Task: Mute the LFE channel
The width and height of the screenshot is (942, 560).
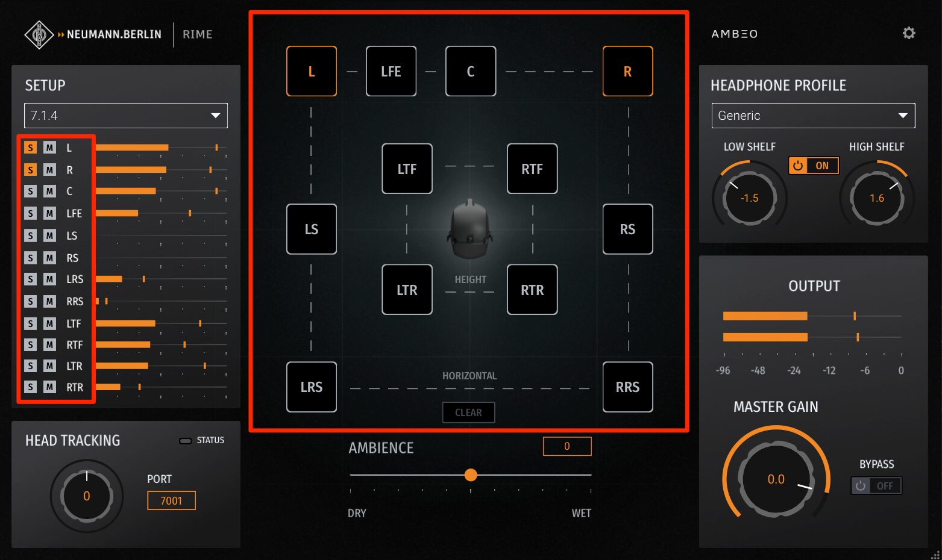Action: coord(49,213)
